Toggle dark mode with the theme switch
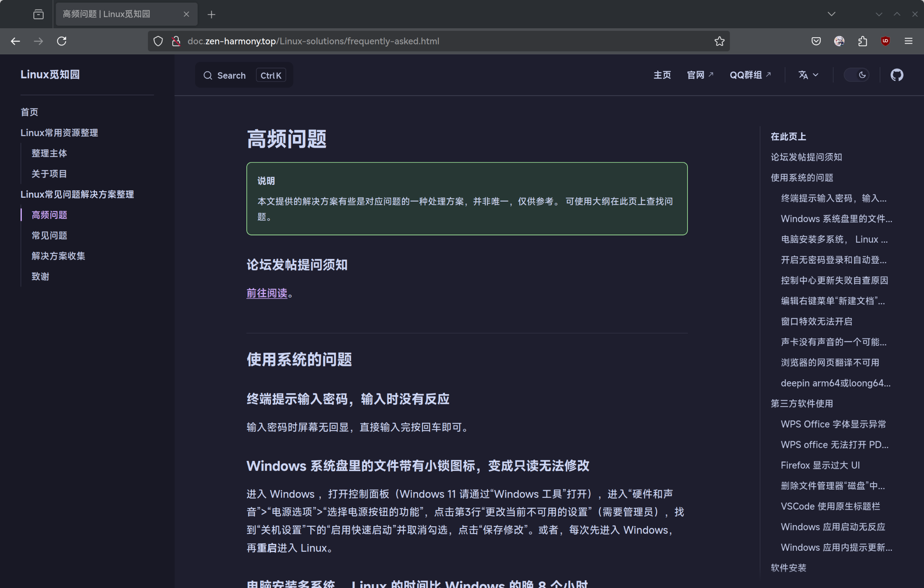Screen dimensions: 924x588 [857, 74]
